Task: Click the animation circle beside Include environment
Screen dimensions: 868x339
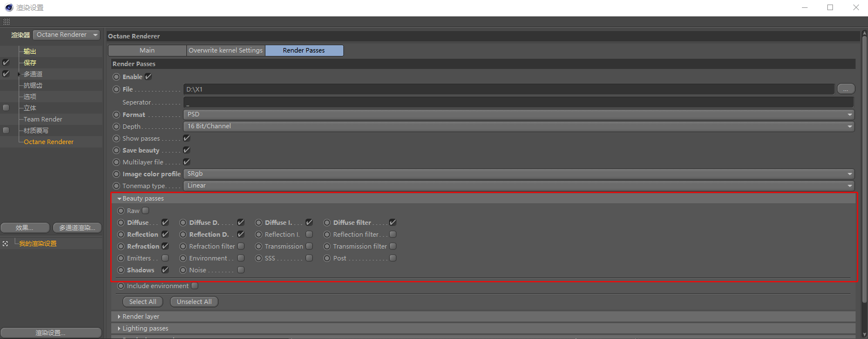Action: (121, 286)
